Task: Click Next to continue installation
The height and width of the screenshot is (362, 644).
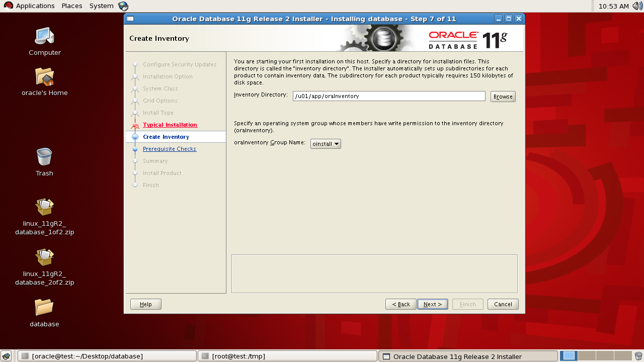Action: [433, 304]
